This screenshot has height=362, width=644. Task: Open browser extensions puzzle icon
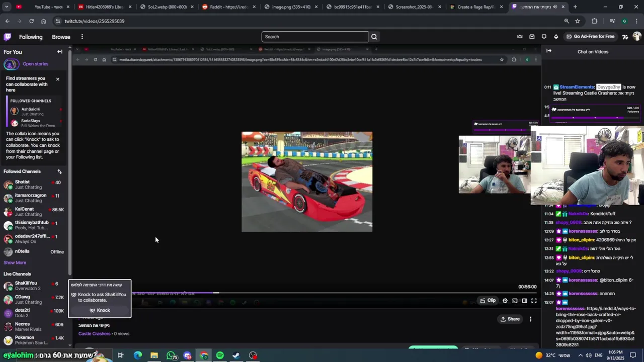pyautogui.click(x=594, y=21)
